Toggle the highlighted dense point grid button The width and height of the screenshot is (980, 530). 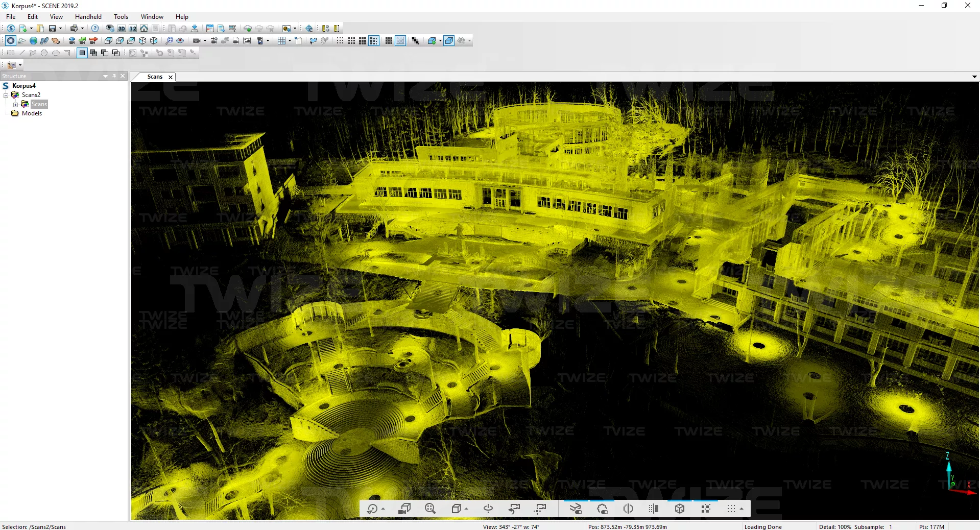(374, 41)
